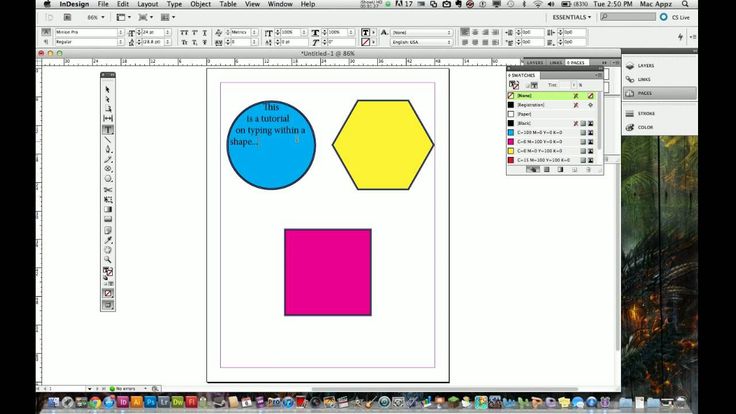This screenshot has width=736, height=414.
Task: Open the language dropdown English: USA
Action: pos(421,42)
